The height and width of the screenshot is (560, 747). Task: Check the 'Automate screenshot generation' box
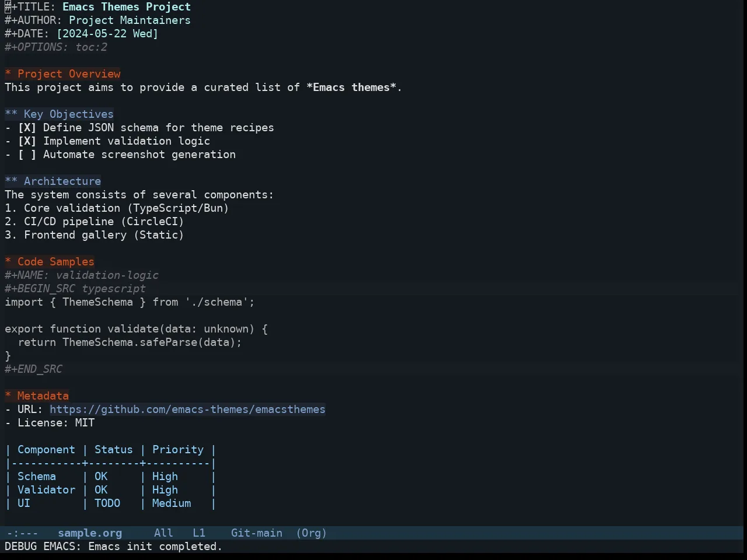[27, 155]
